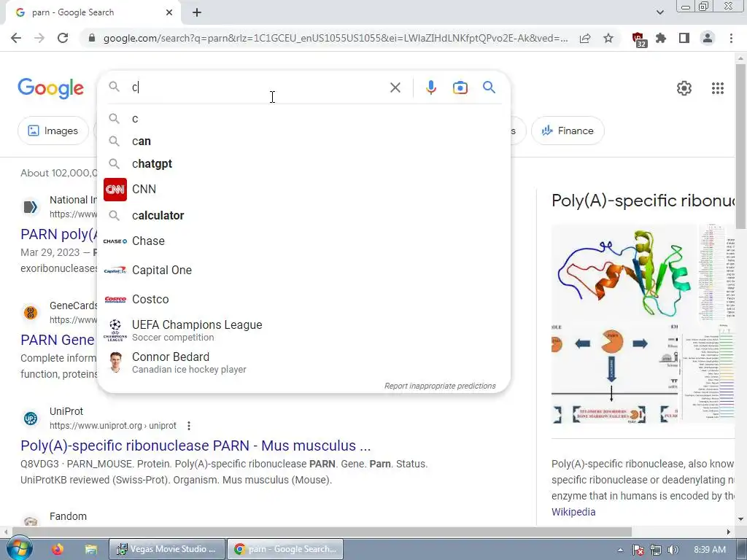
Task: Pick the chatgpt suggestion
Action: pyautogui.click(x=304, y=164)
